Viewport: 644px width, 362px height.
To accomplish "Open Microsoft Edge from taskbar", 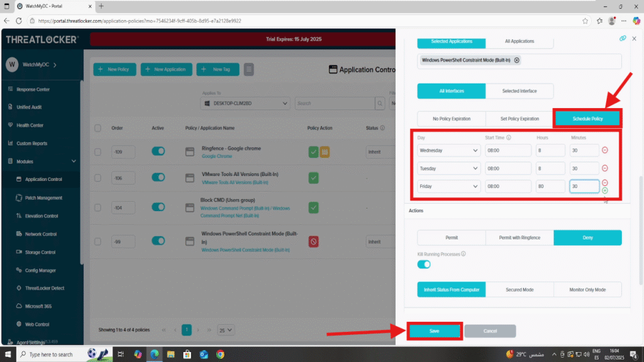I will tap(155, 354).
